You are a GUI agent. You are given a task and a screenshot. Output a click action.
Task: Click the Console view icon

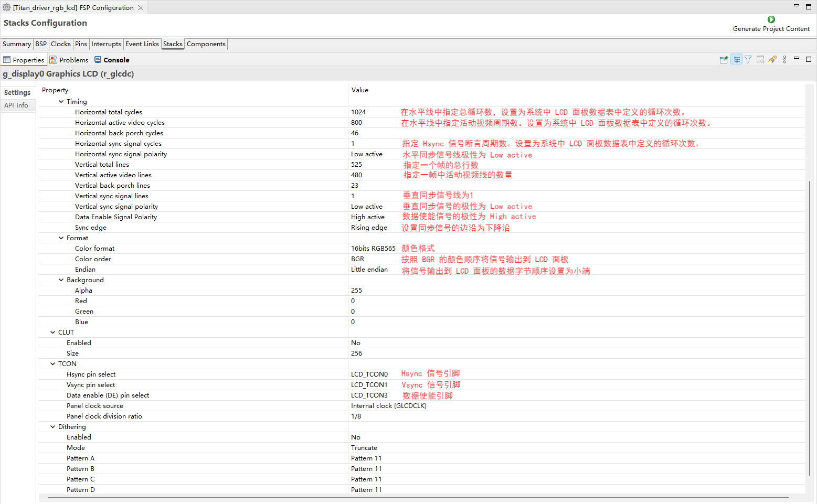(98, 60)
